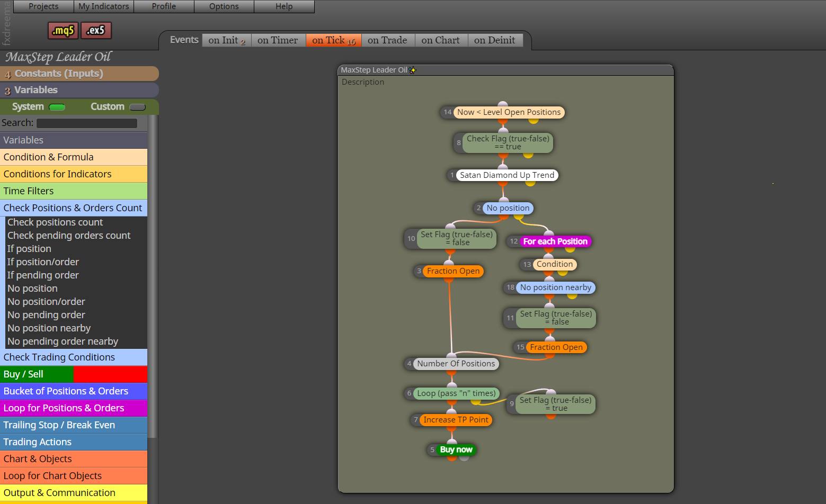Screen dimensions: 826x504
Task: Click the left panel vertical scrollbar
Action: click(x=153, y=276)
